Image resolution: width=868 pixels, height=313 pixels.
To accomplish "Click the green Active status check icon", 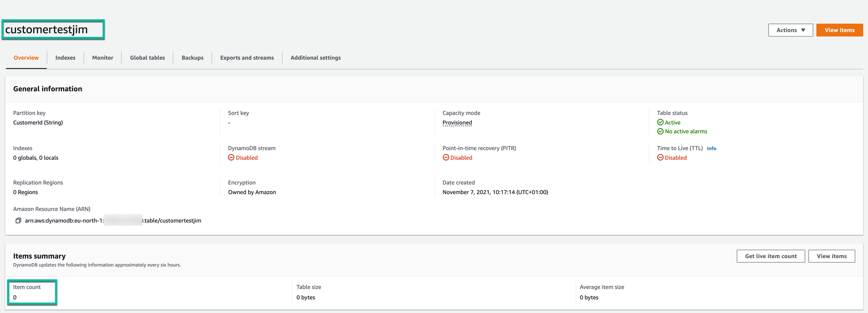I will pyautogui.click(x=660, y=122).
